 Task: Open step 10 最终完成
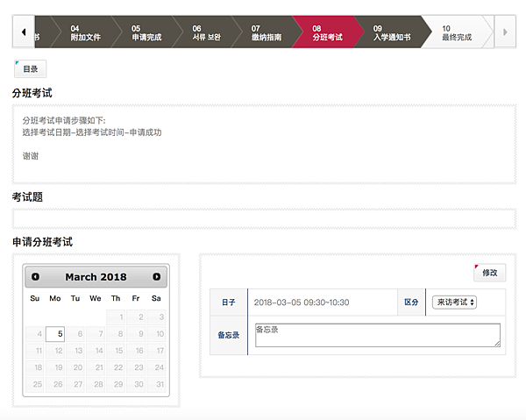[x=457, y=32]
